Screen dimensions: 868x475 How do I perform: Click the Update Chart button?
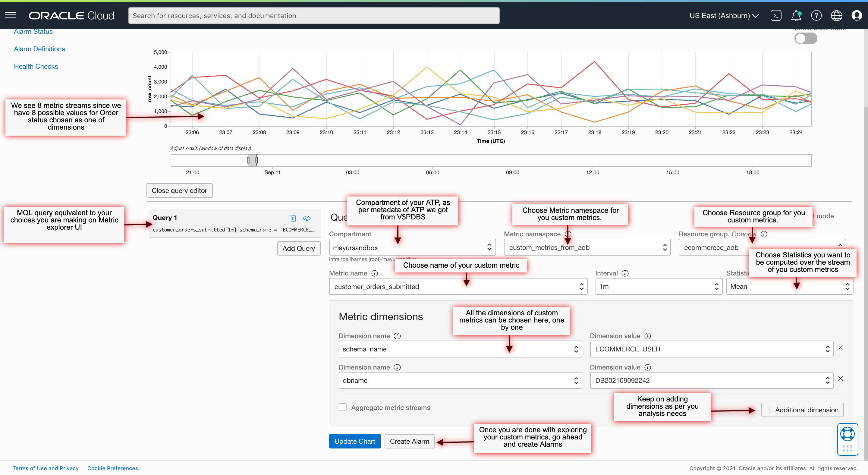pos(354,441)
